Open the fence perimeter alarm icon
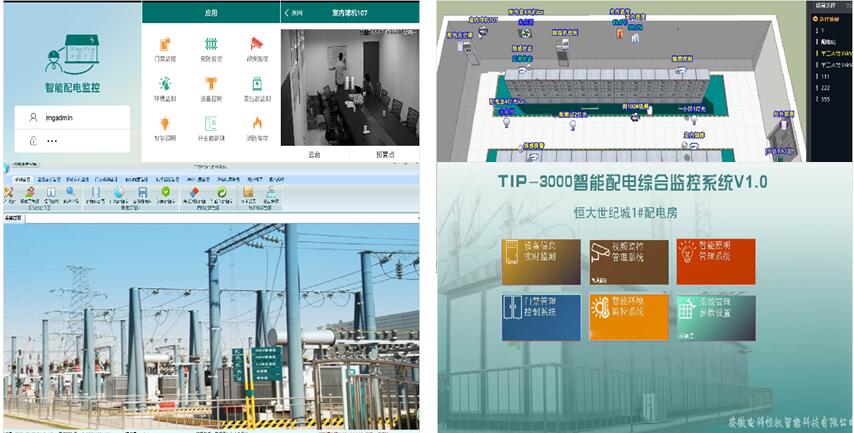The width and height of the screenshot is (854, 433). pyautogui.click(x=211, y=44)
